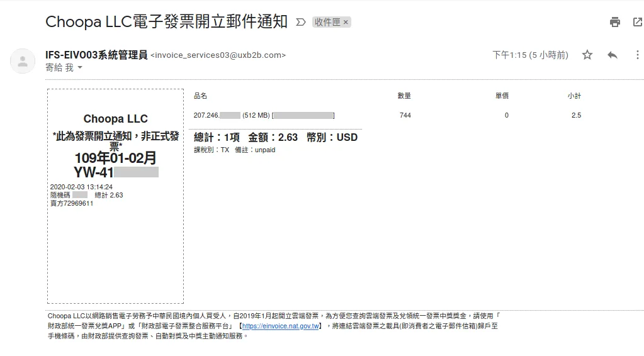Click the sender's profile avatar

coord(23,61)
